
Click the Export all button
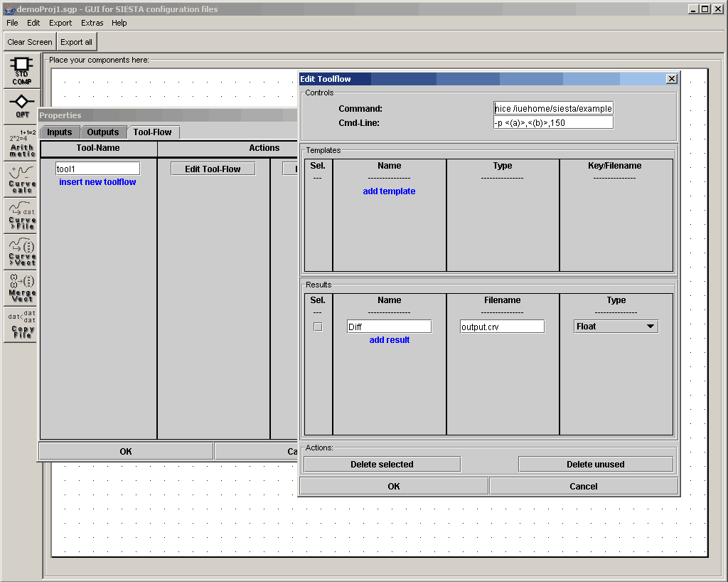pyautogui.click(x=77, y=42)
